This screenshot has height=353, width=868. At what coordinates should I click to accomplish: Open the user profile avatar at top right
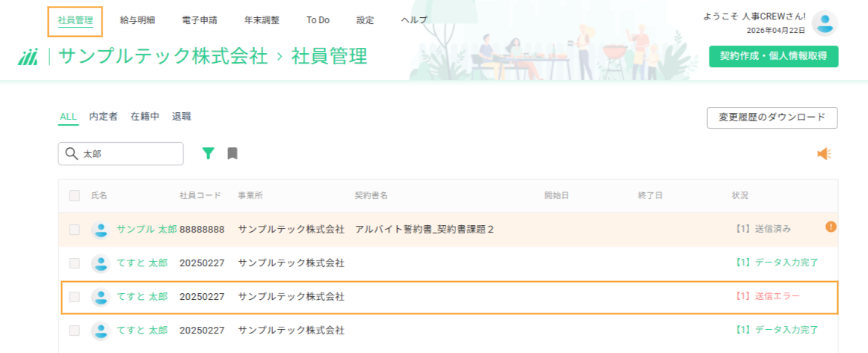825,23
